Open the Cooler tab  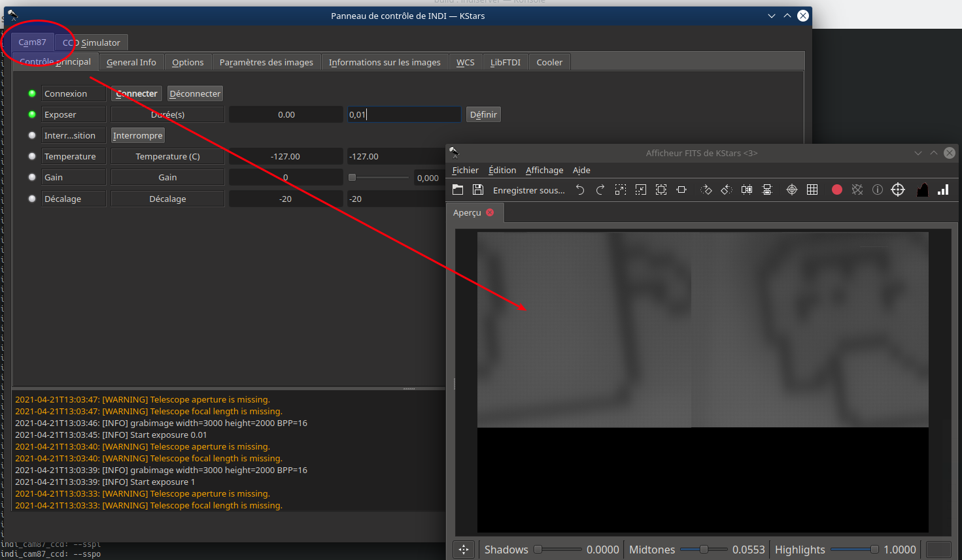click(x=549, y=62)
